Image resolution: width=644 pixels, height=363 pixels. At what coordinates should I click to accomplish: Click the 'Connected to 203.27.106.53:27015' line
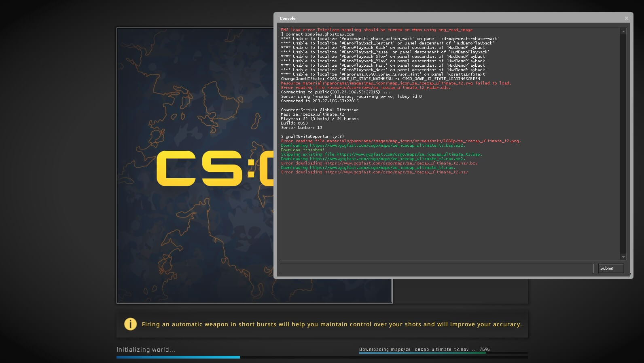tap(320, 101)
